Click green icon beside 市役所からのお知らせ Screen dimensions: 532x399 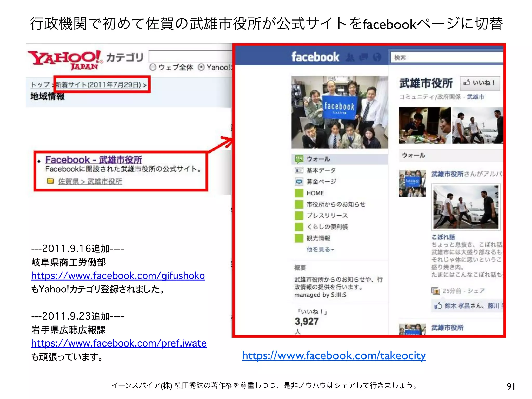pos(299,204)
